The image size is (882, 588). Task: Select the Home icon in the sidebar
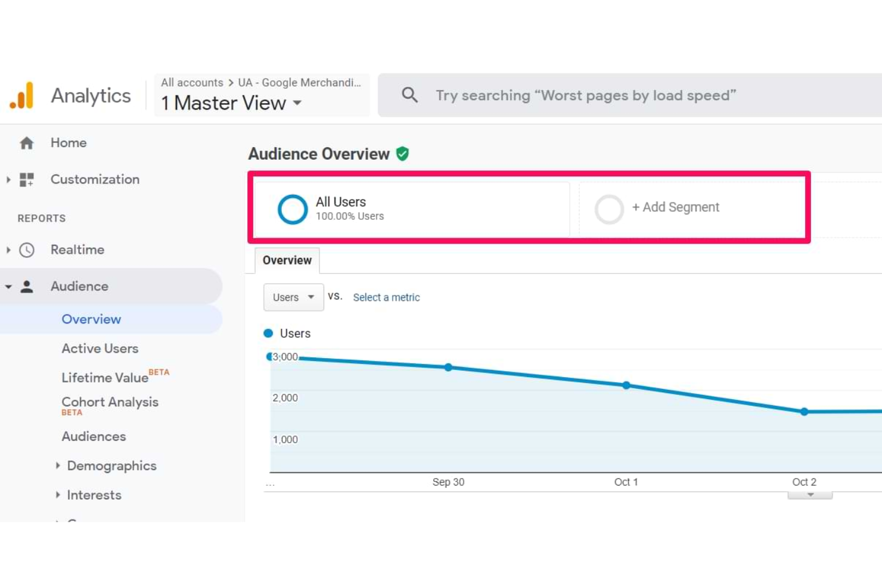pyautogui.click(x=27, y=142)
